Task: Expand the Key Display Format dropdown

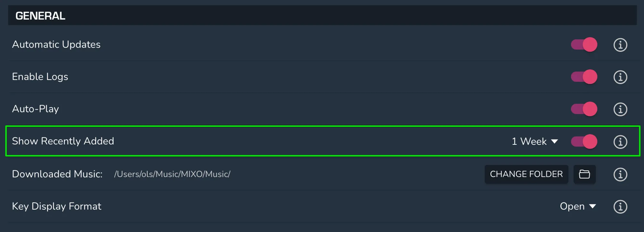Action: 579,206
